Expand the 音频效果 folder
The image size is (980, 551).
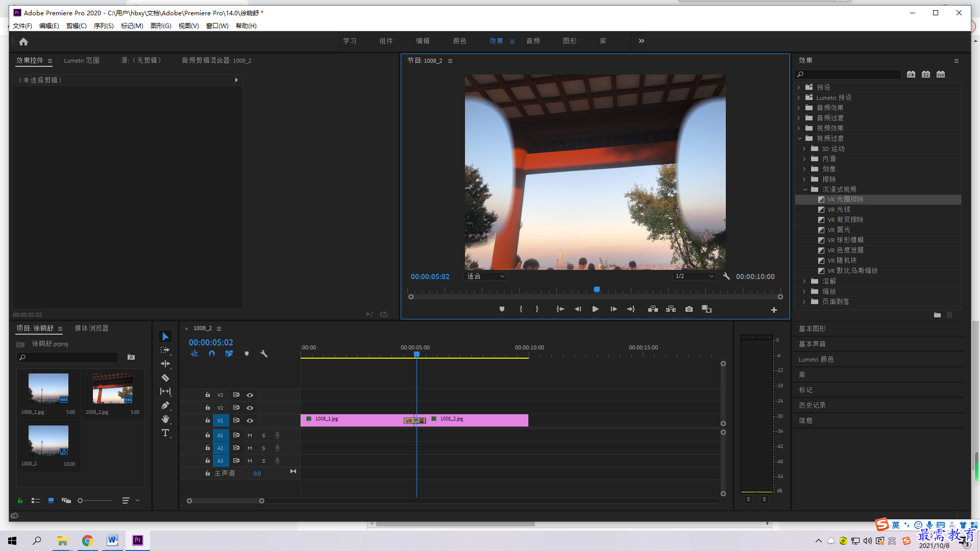[x=799, y=108]
